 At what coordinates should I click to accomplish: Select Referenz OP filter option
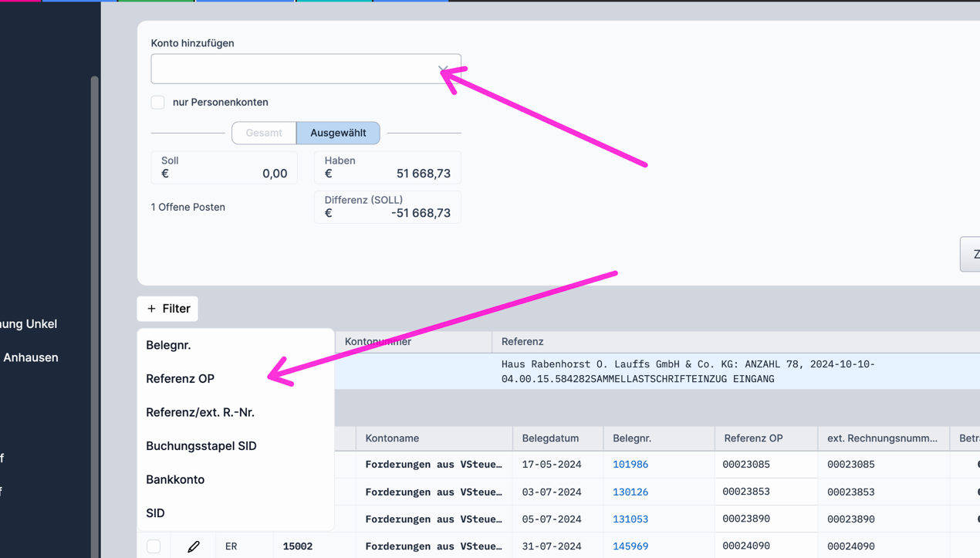[x=180, y=379]
